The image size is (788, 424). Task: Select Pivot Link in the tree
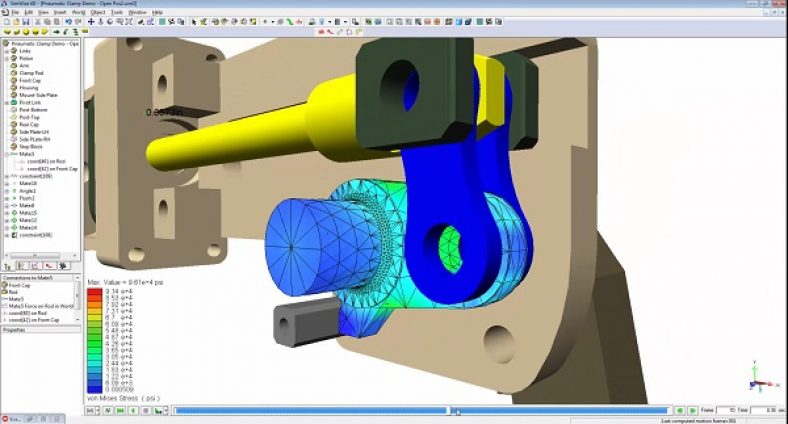[30, 102]
